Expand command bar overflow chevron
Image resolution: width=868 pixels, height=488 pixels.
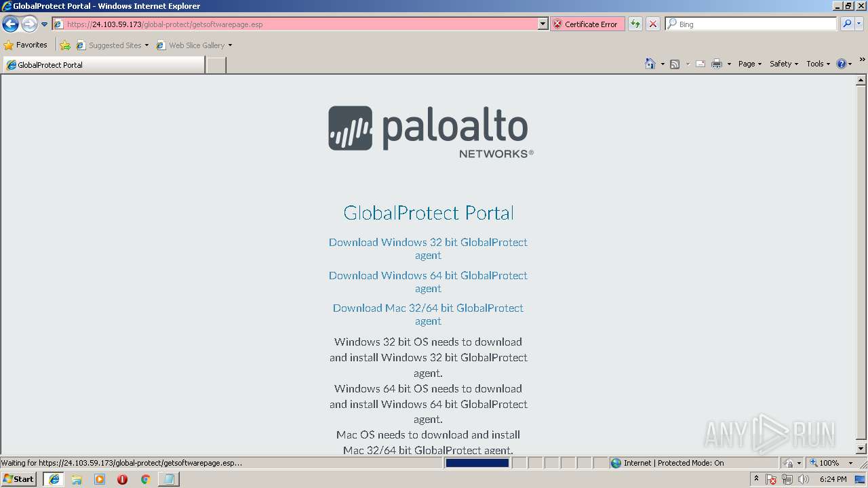(x=862, y=60)
